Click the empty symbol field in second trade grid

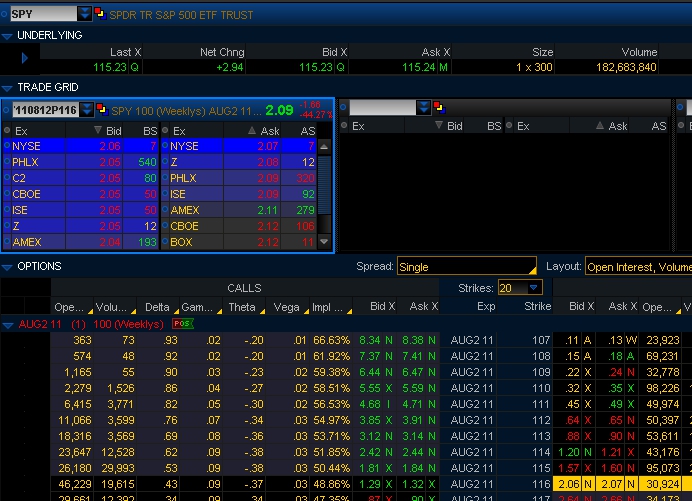point(382,107)
